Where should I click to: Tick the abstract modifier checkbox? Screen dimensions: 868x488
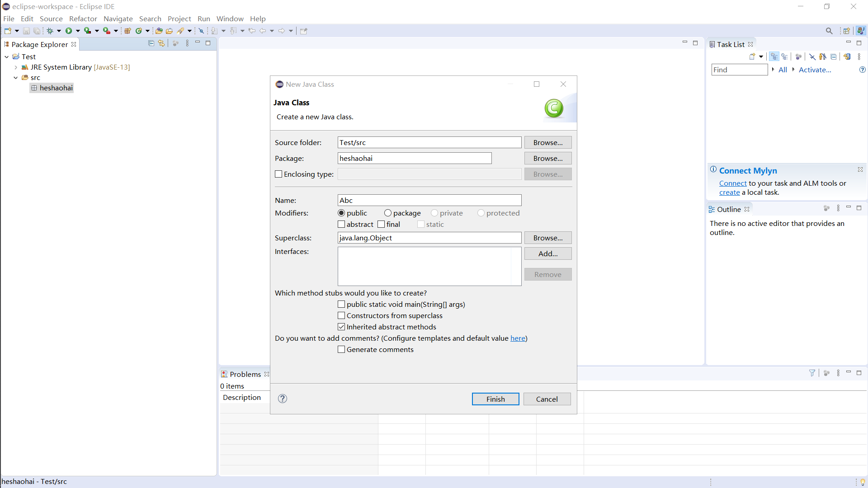341,225
